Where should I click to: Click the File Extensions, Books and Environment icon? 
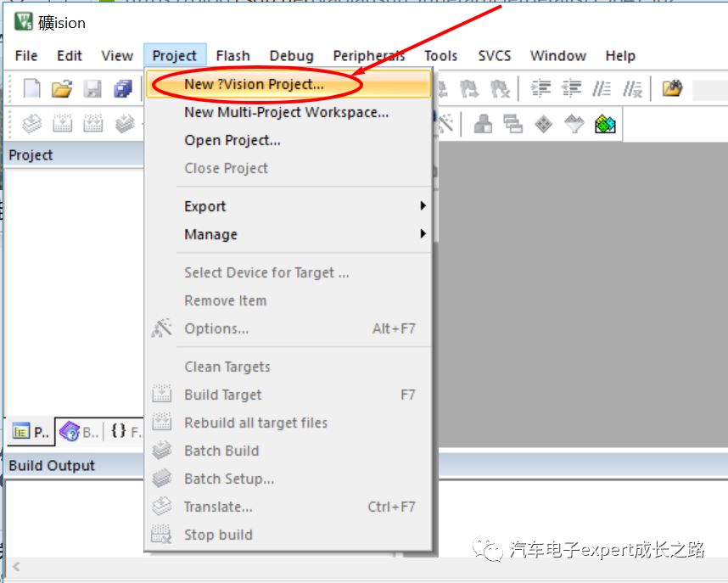pos(483,124)
